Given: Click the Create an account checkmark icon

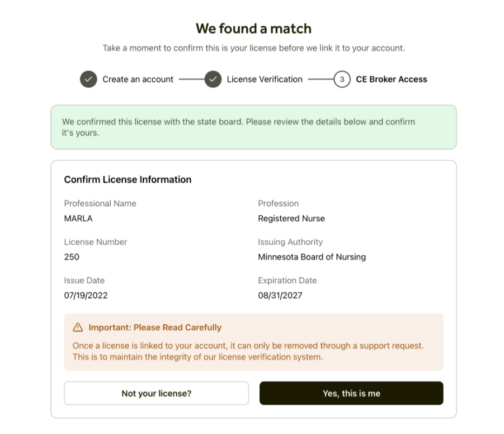Looking at the screenshot, I should 88,80.
